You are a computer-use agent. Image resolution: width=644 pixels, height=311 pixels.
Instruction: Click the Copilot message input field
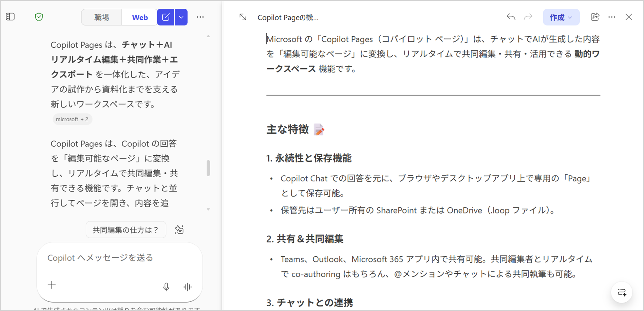coord(119,258)
